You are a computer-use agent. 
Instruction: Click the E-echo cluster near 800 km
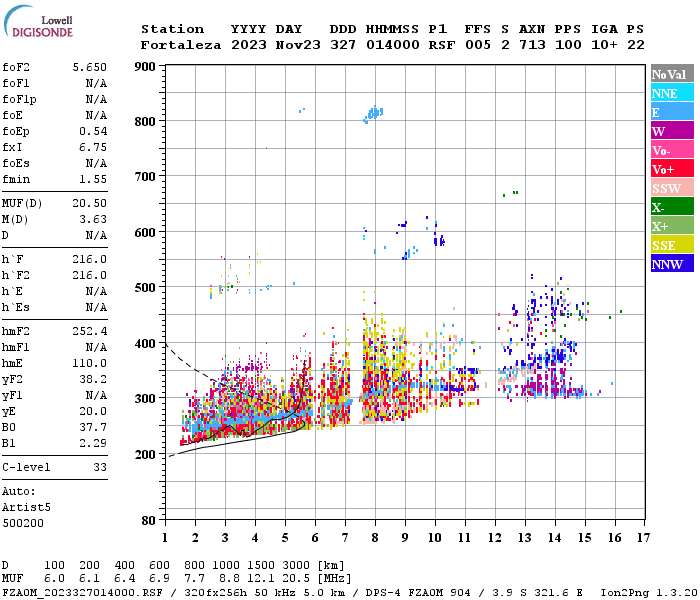click(x=373, y=114)
